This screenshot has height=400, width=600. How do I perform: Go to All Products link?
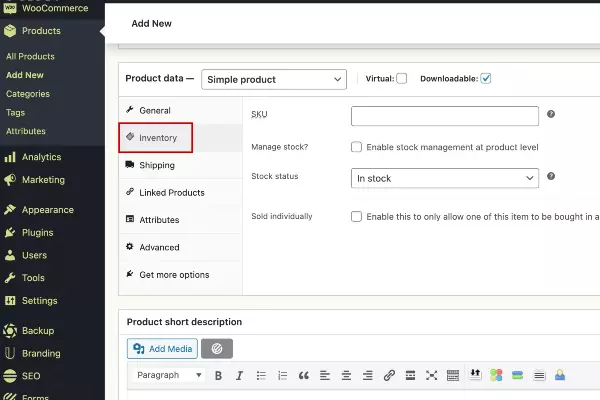(x=30, y=56)
